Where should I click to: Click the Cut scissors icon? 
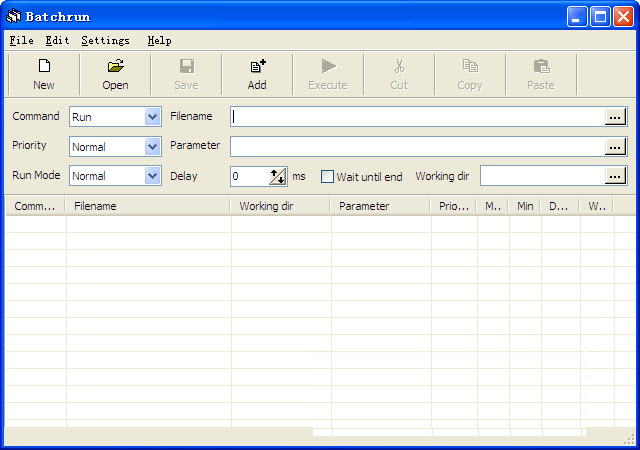pos(399,67)
